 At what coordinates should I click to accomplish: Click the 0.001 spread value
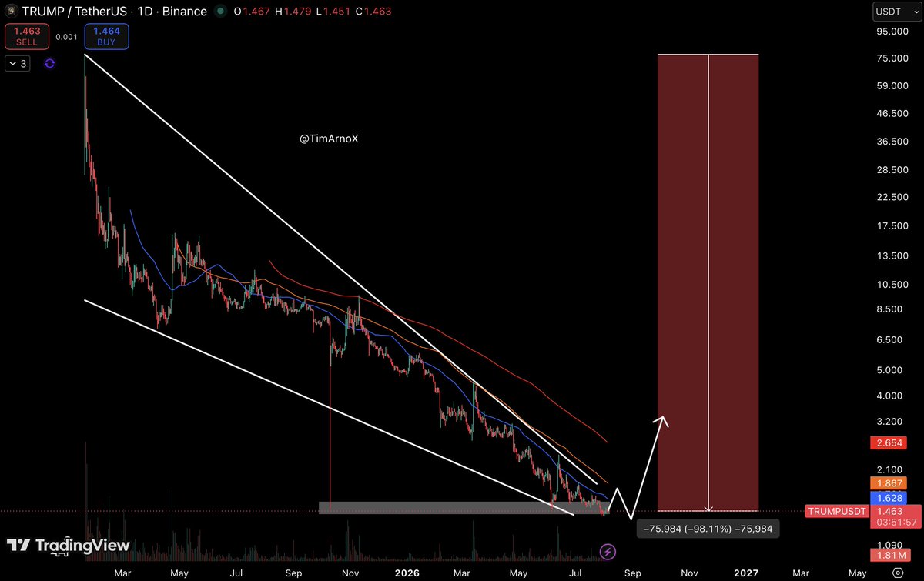(x=67, y=37)
